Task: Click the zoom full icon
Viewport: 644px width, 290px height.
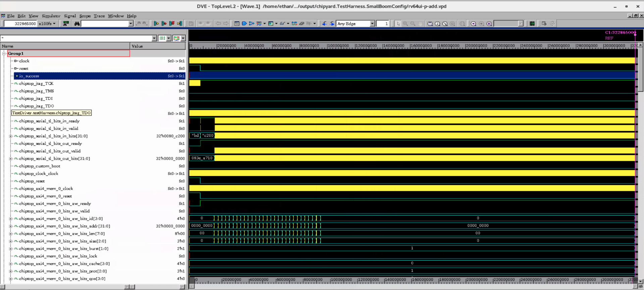Action: click(430, 24)
